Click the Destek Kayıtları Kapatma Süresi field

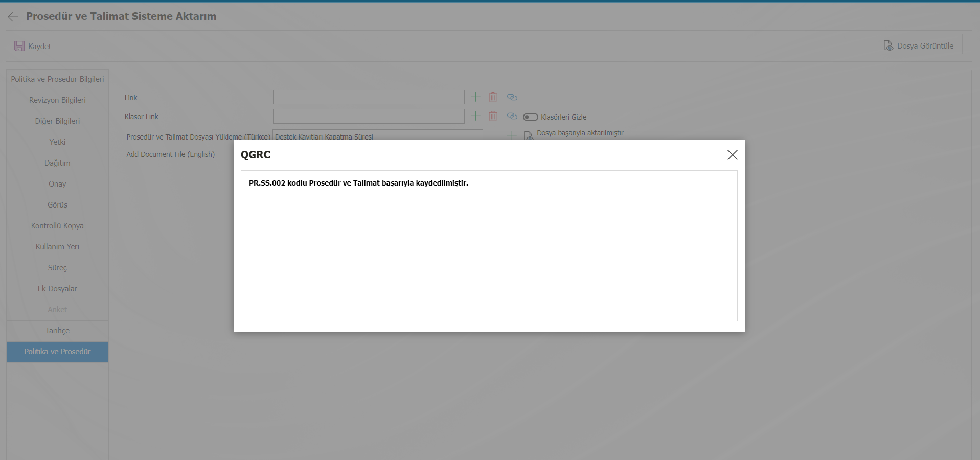point(378,135)
